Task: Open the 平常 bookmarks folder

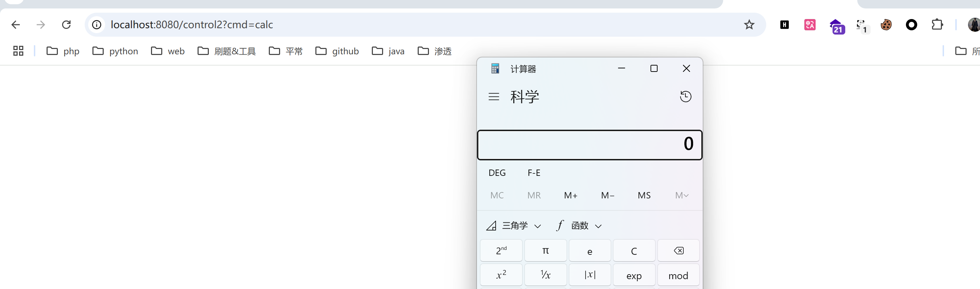Action: [286, 51]
